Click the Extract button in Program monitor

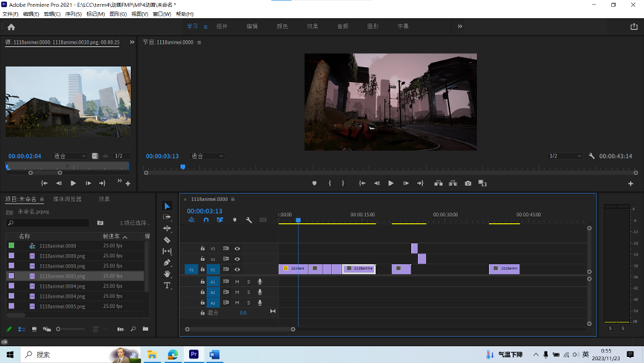453,183
